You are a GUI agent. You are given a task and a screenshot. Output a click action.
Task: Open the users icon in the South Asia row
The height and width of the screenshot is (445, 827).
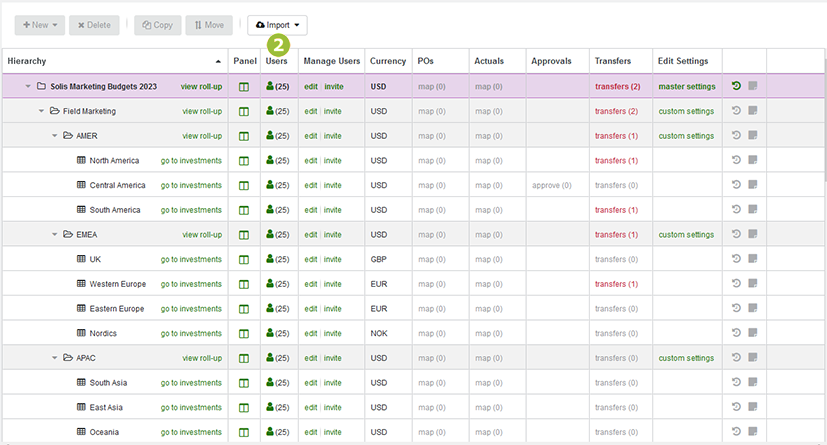pos(270,382)
